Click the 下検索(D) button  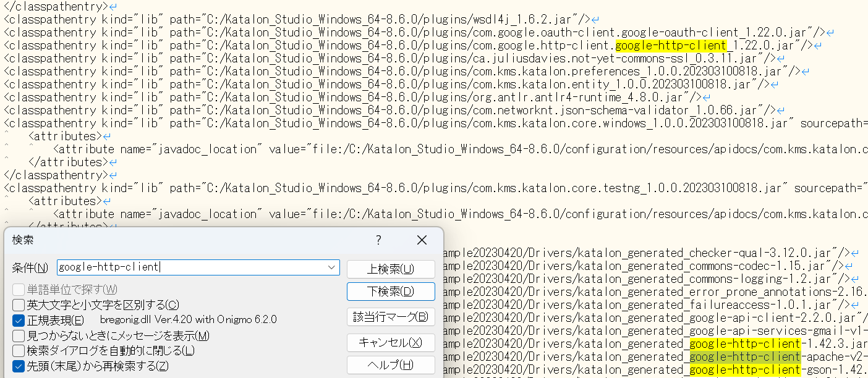click(x=391, y=292)
